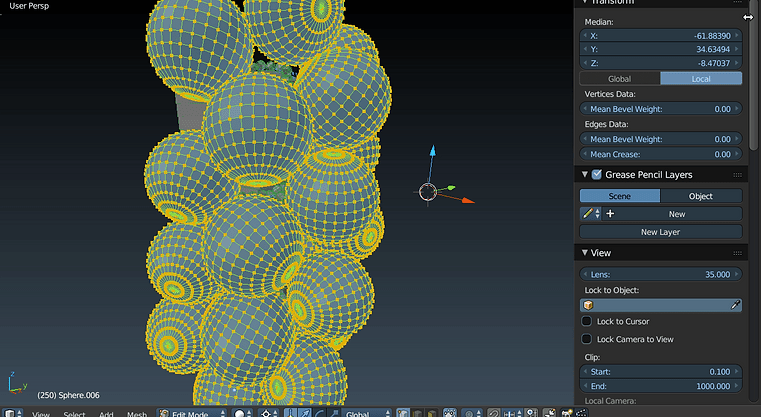Decrease Clip Start with left arrow
The height and width of the screenshot is (417, 761).
coord(585,372)
